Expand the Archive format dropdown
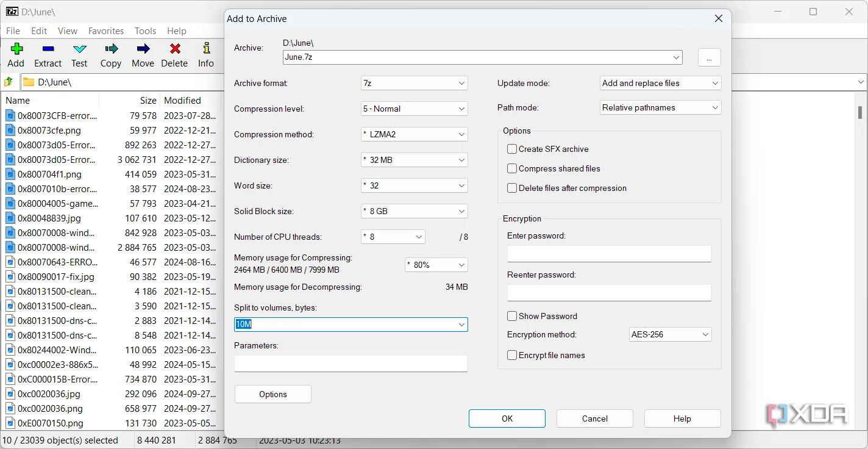The width and height of the screenshot is (868, 449). click(x=414, y=83)
